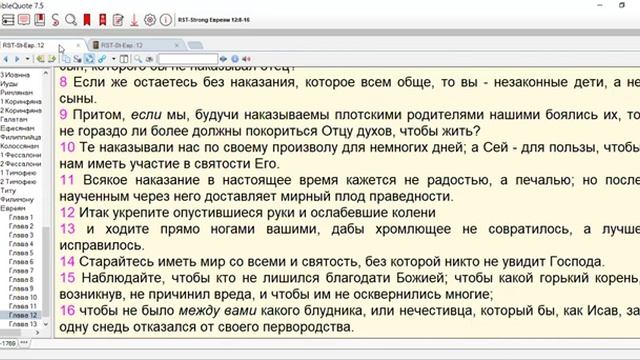Click horizontal scrollbar right arrow under book list
The width and height of the screenshot is (640, 360).
38,333
